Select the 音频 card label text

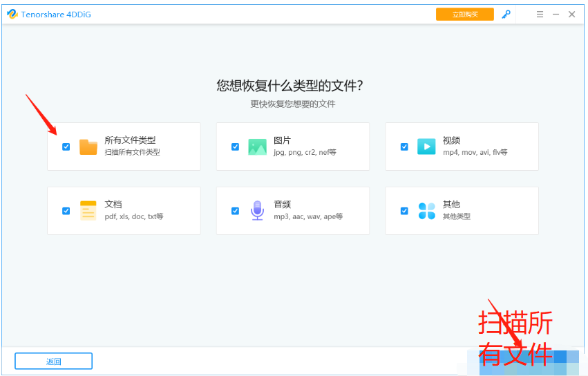pyautogui.click(x=282, y=205)
